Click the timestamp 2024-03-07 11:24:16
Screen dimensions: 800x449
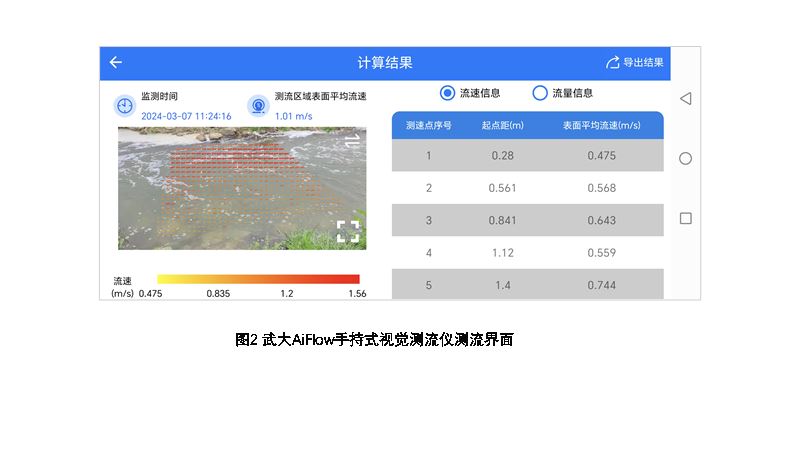186,116
